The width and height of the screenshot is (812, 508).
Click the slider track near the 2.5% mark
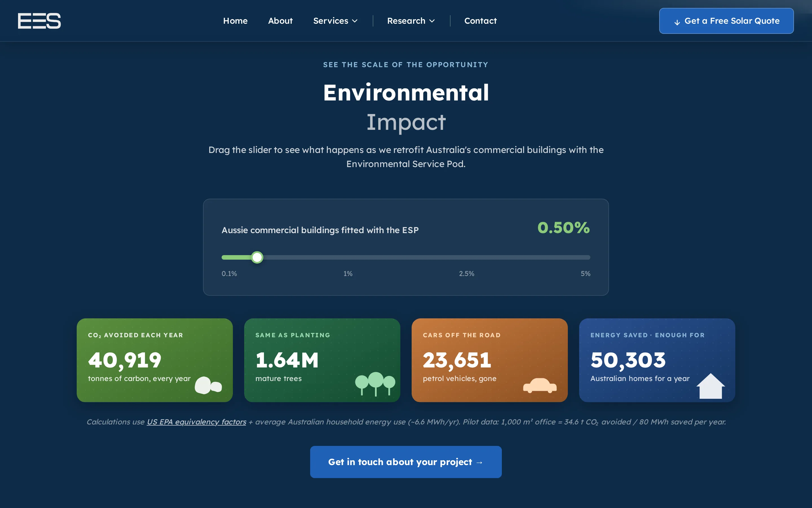(467, 257)
